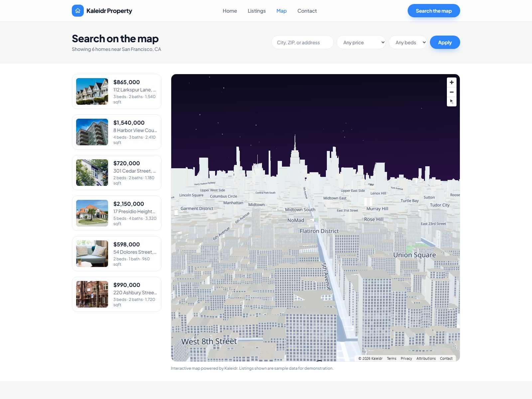Viewport: 532px width, 399px height.
Task: Open the $865,000 Larkspur Lane listing thumbnail
Action: click(x=92, y=91)
